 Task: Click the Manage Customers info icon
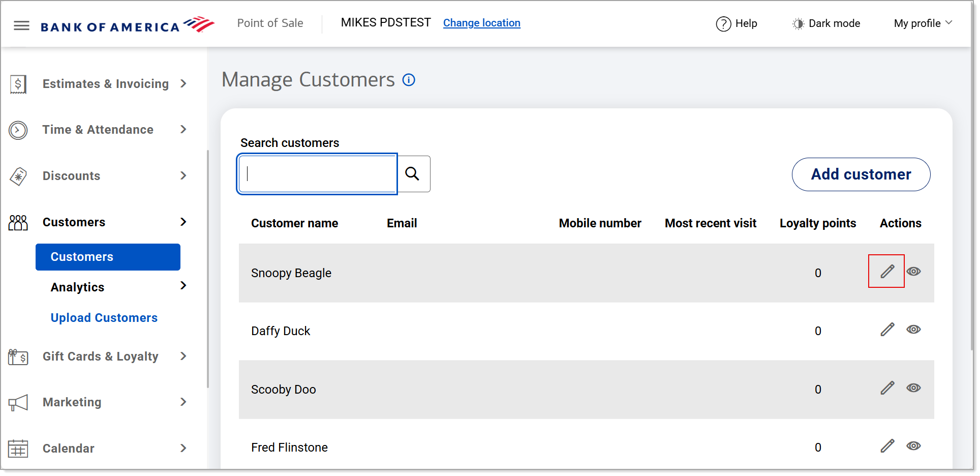[409, 80]
